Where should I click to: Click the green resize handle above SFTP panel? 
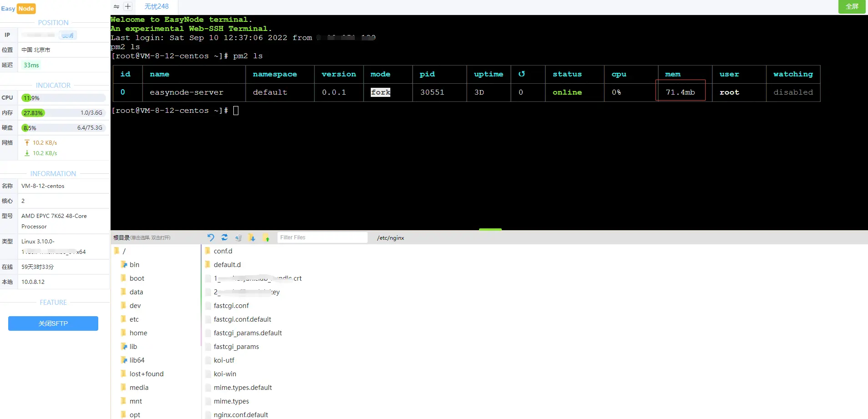click(490, 229)
